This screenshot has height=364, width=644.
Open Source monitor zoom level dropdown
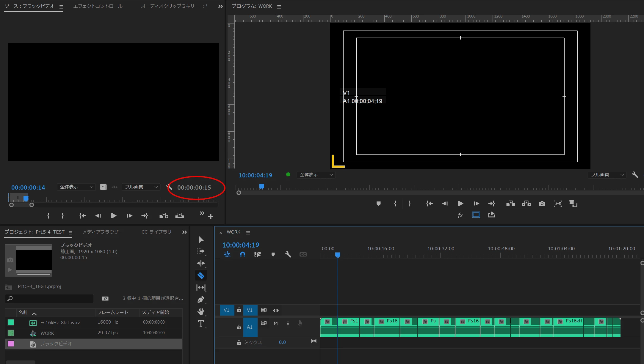point(76,187)
